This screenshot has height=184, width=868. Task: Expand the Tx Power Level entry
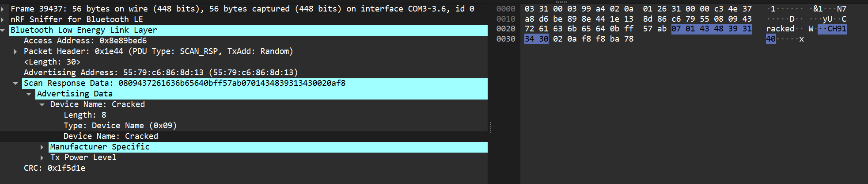point(42,157)
